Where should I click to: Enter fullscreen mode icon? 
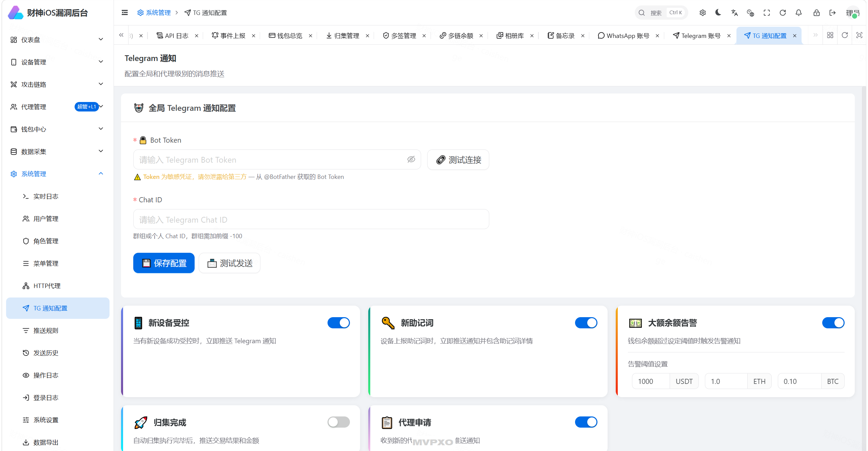767,13
